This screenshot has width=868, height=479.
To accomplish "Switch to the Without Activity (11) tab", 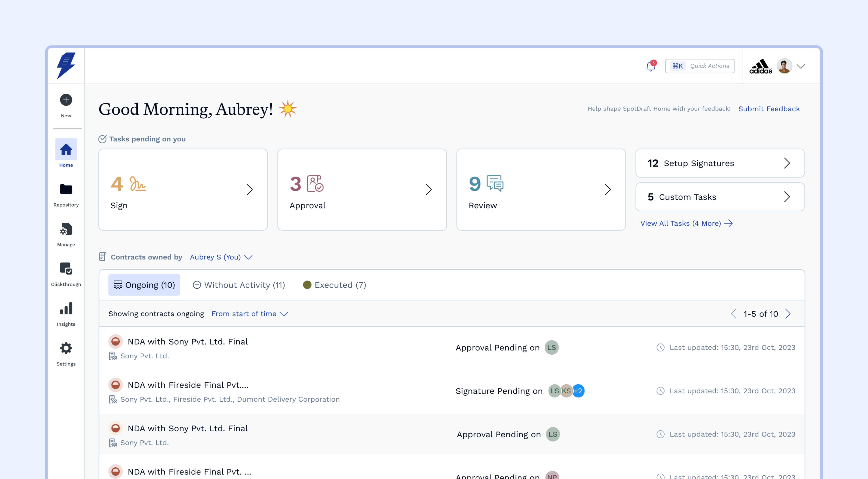I will (x=239, y=285).
